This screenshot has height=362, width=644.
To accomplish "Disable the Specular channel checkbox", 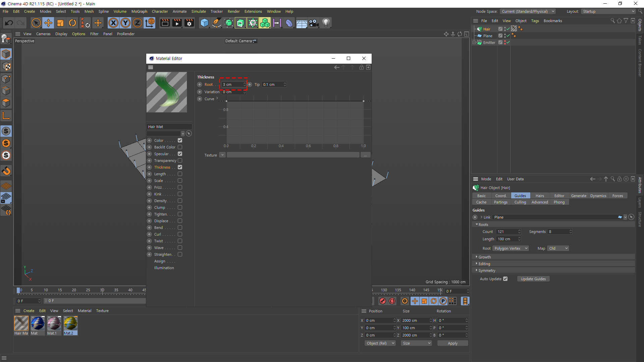I will pyautogui.click(x=180, y=154).
